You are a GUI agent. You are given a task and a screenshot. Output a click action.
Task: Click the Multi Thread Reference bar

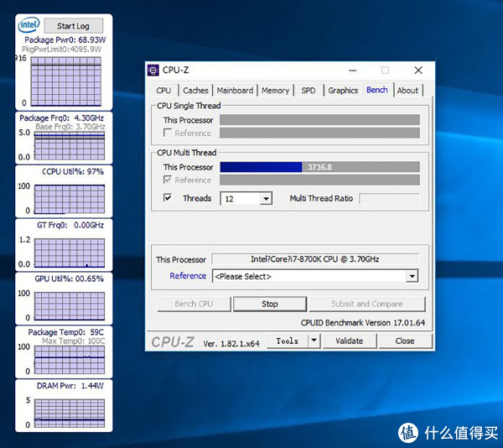point(319,180)
